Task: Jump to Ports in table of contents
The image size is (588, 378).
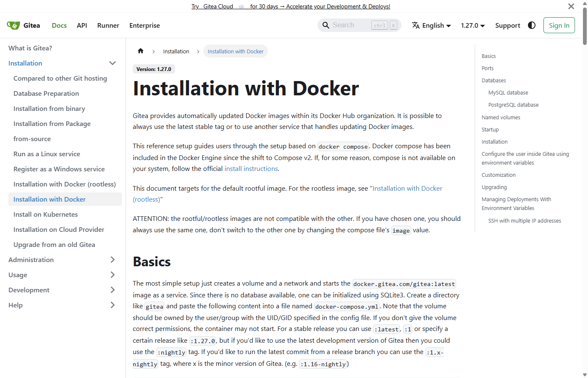Action: [488, 68]
